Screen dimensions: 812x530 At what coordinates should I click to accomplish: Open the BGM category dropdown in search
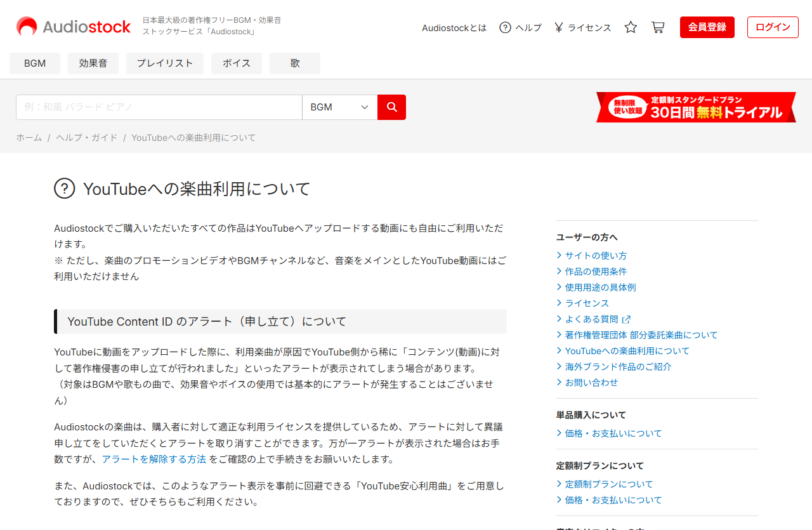pyautogui.click(x=339, y=107)
